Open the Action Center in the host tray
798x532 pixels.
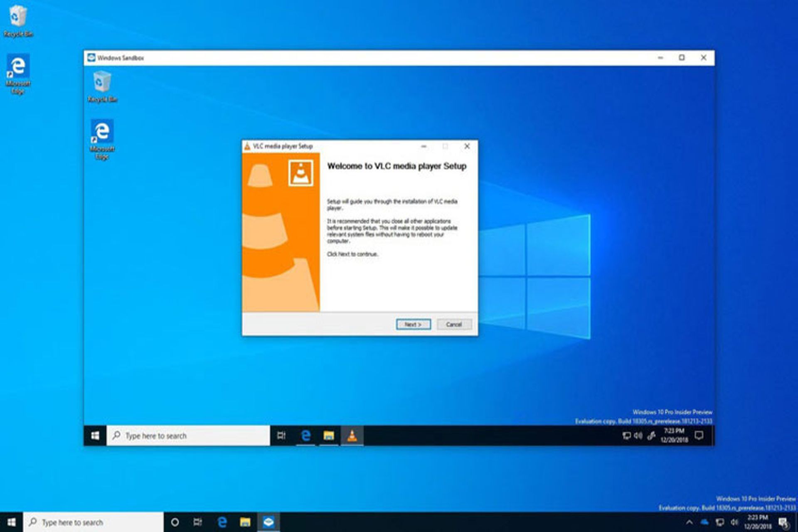785,522
